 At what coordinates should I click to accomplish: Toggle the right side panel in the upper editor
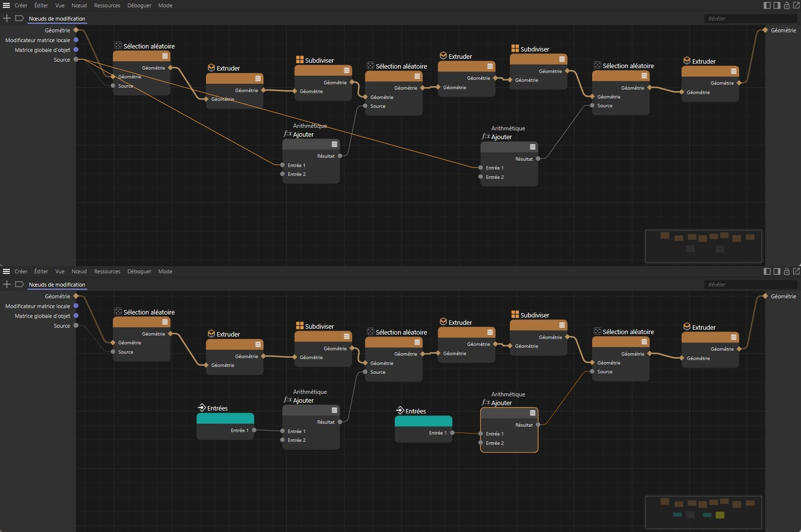777,5
